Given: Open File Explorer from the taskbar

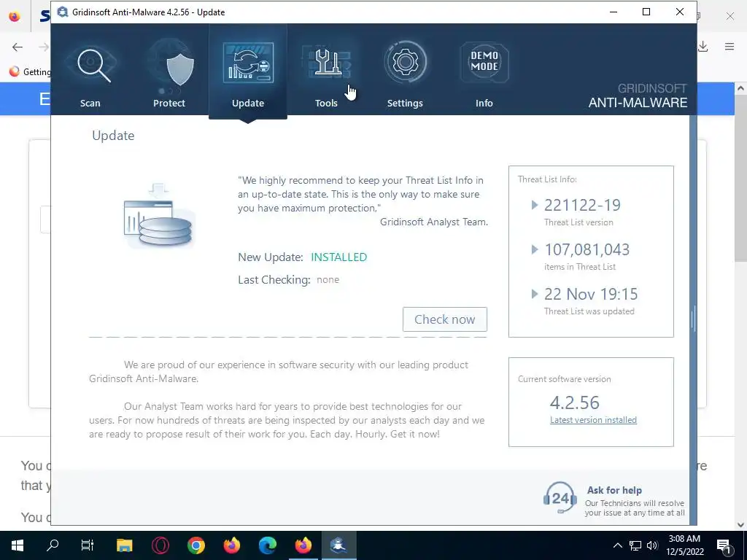Looking at the screenshot, I should (124, 545).
